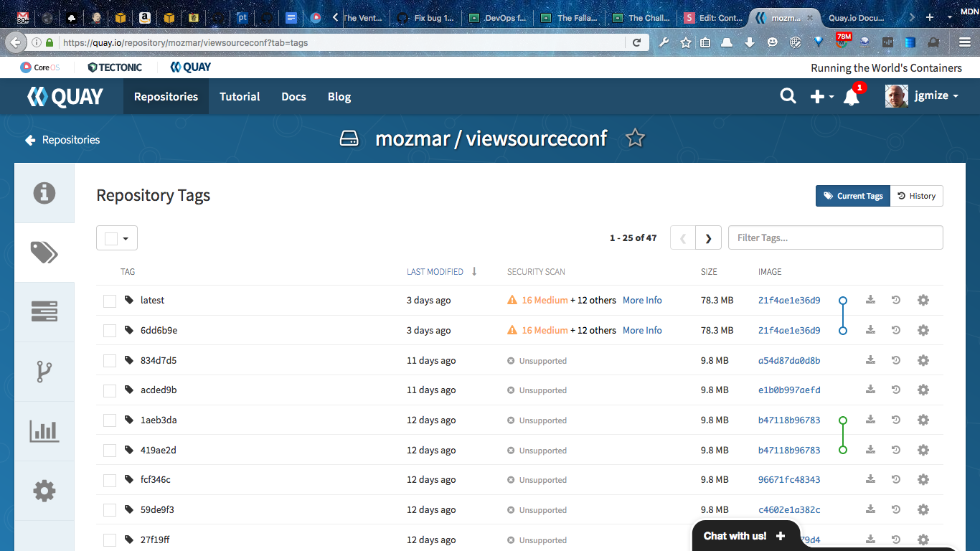Open the repository information sidebar tab

click(44, 193)
